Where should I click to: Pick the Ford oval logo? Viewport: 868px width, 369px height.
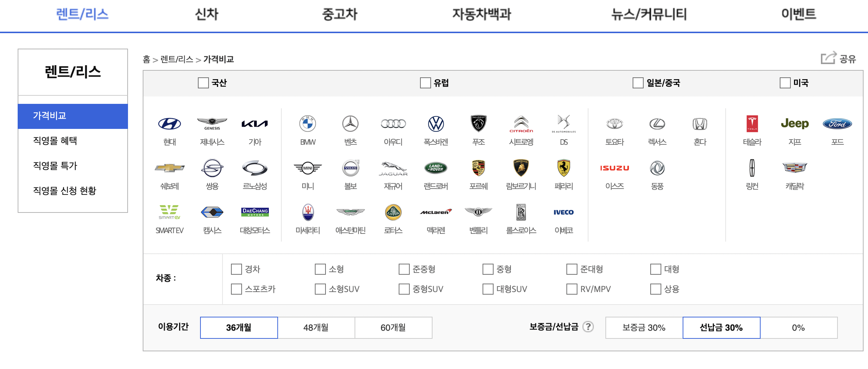click(x=837, y=124)
